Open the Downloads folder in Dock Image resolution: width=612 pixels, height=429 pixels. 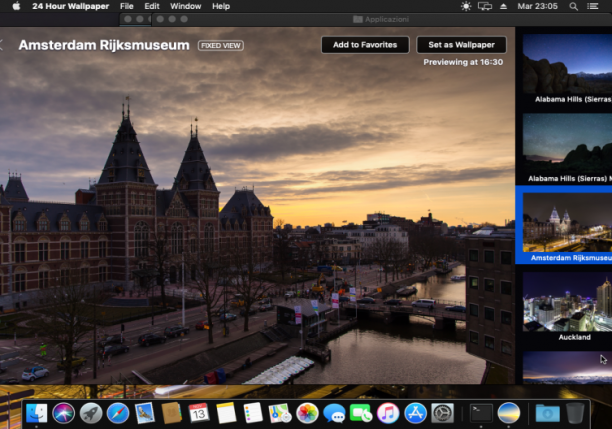547,413
